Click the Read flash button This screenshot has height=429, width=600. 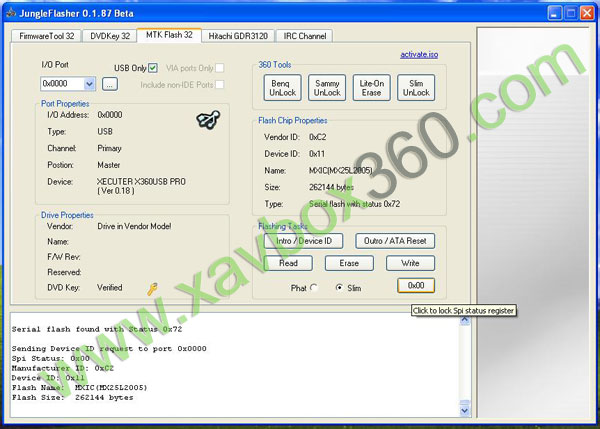click(x=288, y=263)
